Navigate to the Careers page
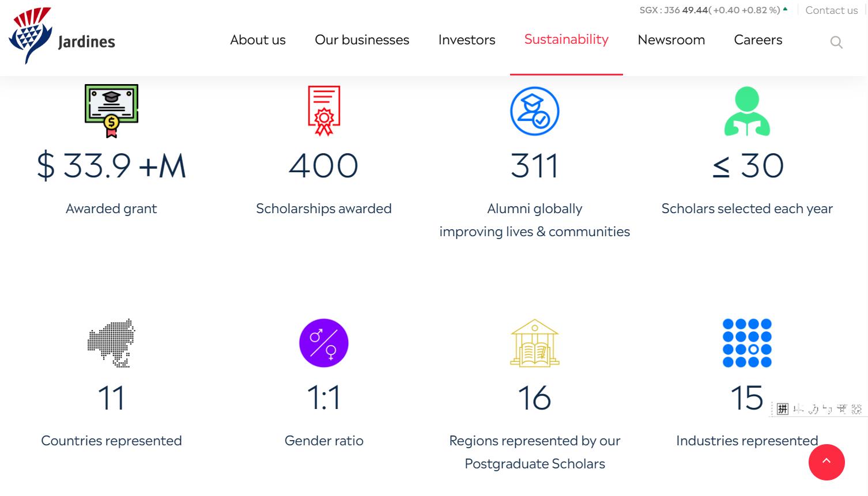This screenshot has width=868, height=496. (x=758, y=40)
